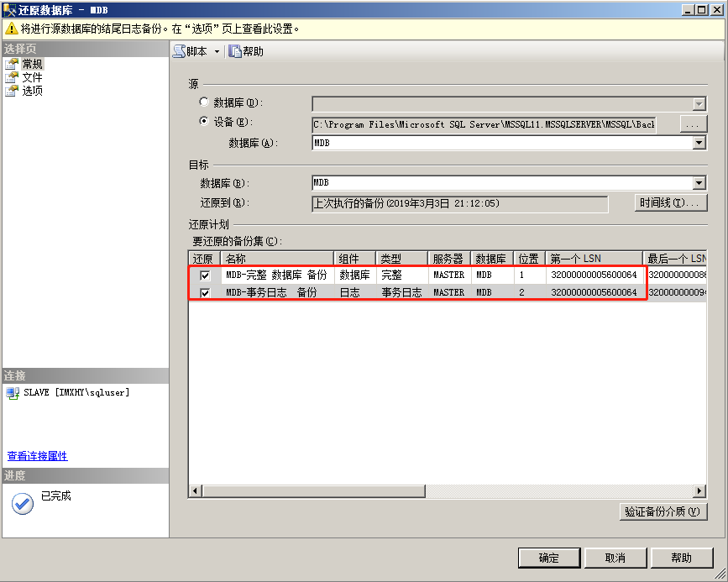Switch to the 文件 page
The width and height of the screenshot is (728, 582).
tap(32, 77)
